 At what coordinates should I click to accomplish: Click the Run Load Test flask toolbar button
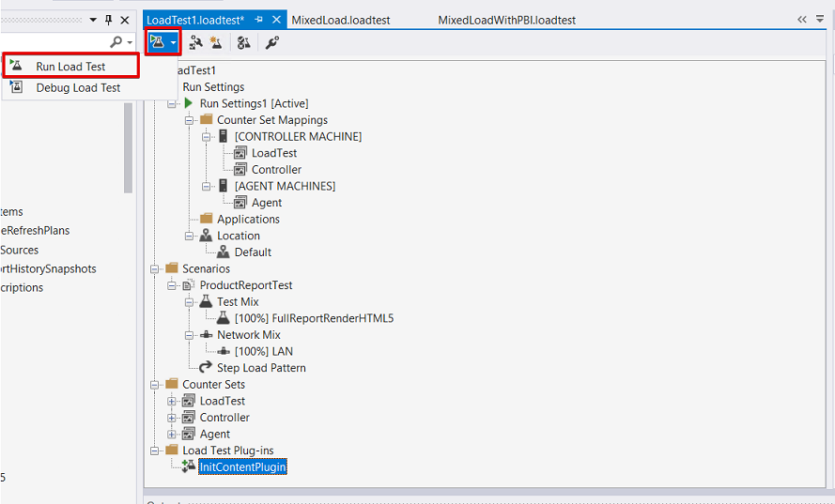157,42
